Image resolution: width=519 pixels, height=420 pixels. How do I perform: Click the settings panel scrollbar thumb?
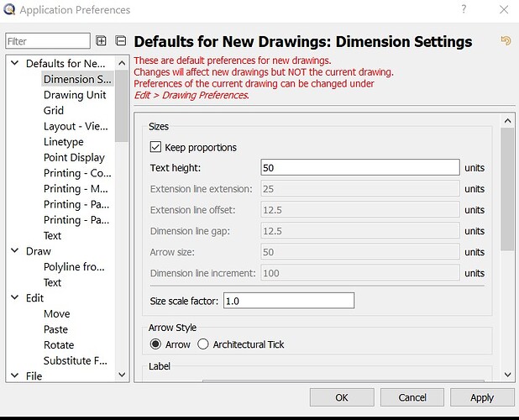(507, 189)
